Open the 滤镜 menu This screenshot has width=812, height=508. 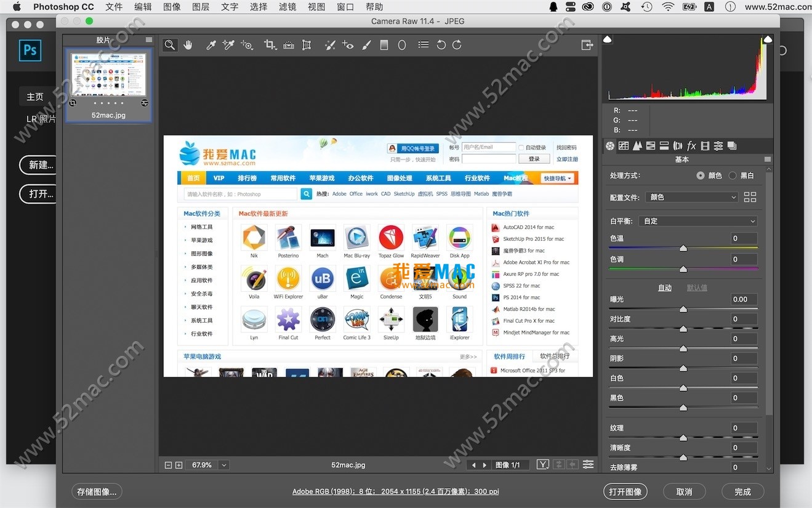287,7
